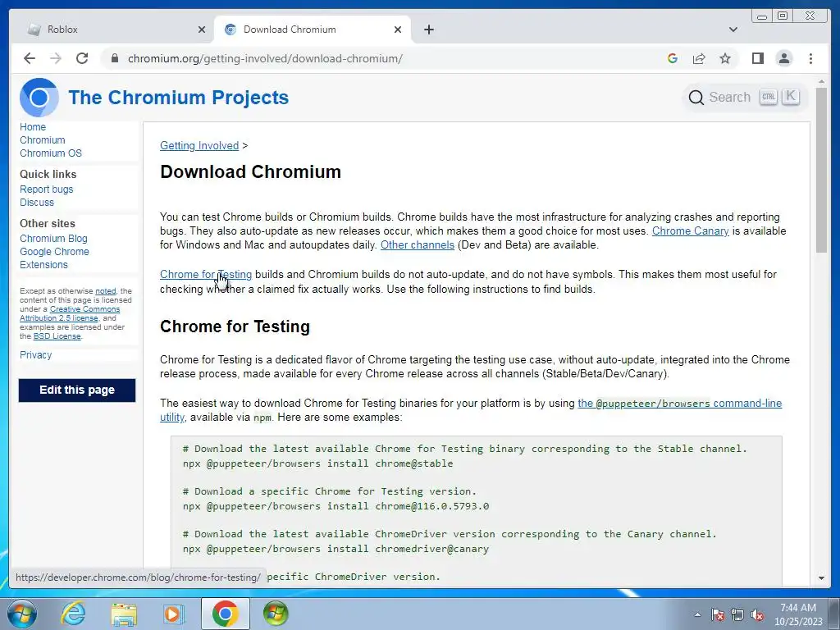Screen dimensions: 840x630
Task: Open the BSD License link
Action: [x=57, y=336]
